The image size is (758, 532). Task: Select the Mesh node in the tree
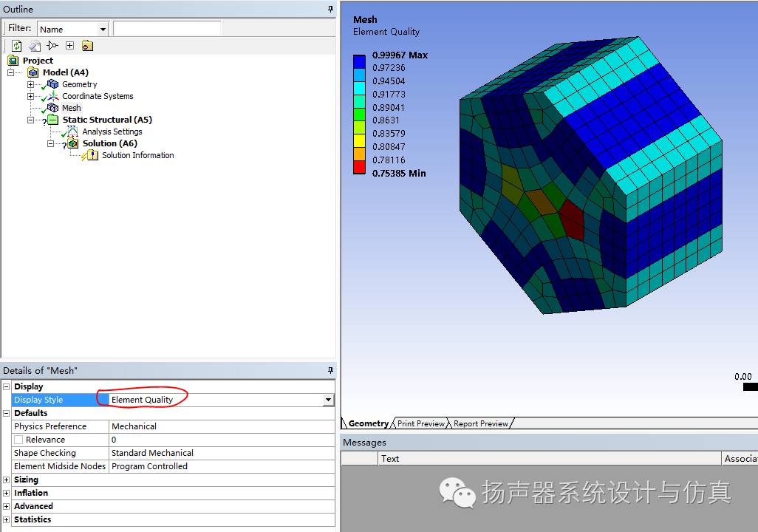click(x=71, y=108)
